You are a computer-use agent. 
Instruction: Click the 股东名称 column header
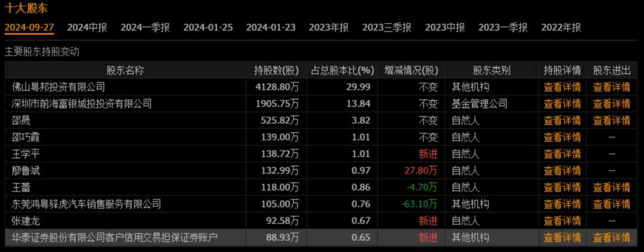(125, 70)
